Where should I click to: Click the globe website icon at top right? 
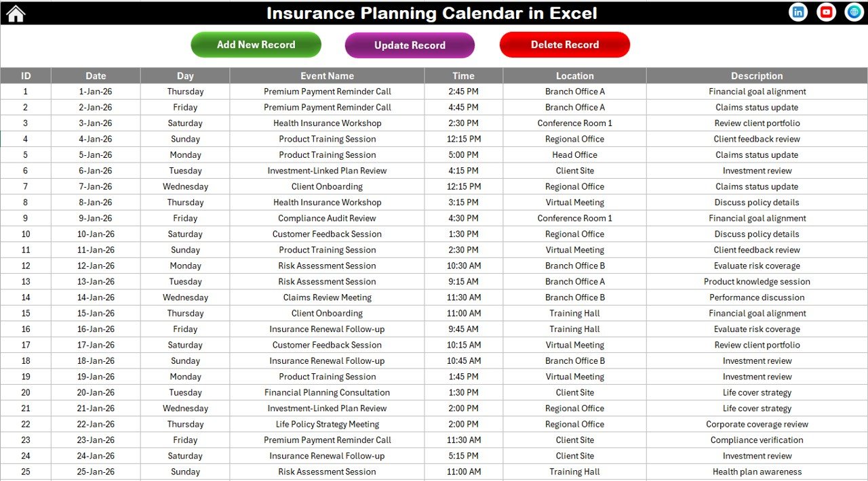852,12
